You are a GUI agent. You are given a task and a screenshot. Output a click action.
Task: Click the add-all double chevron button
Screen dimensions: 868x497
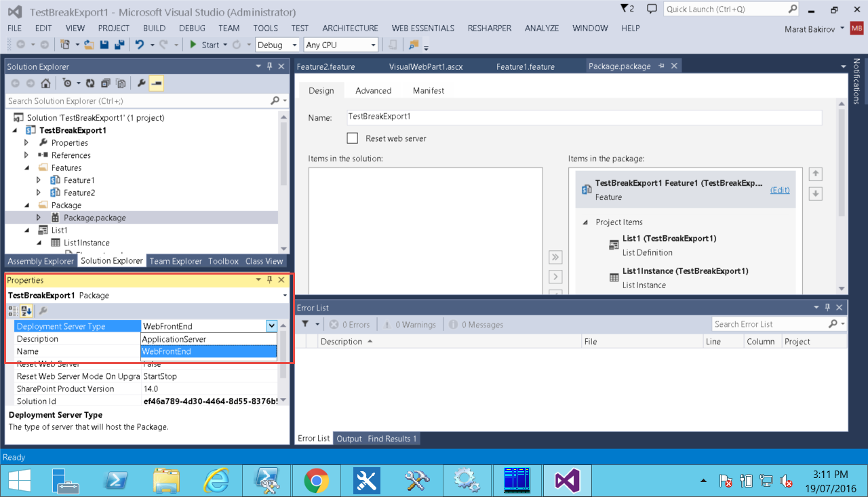[555, 257]
